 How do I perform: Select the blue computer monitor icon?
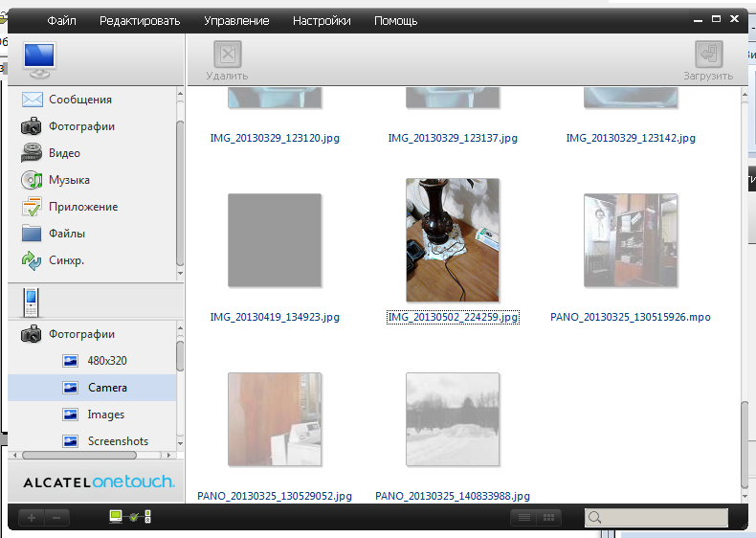39,59
